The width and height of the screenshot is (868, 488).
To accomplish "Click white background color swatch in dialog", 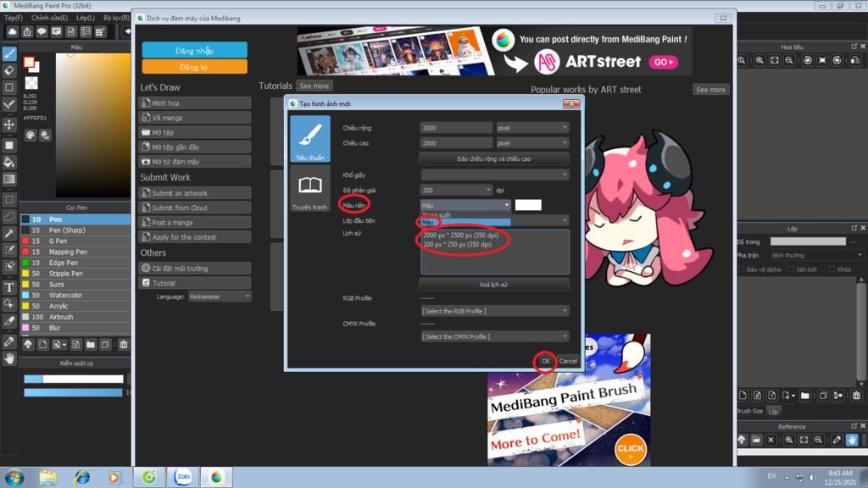I will coord(528,205).
